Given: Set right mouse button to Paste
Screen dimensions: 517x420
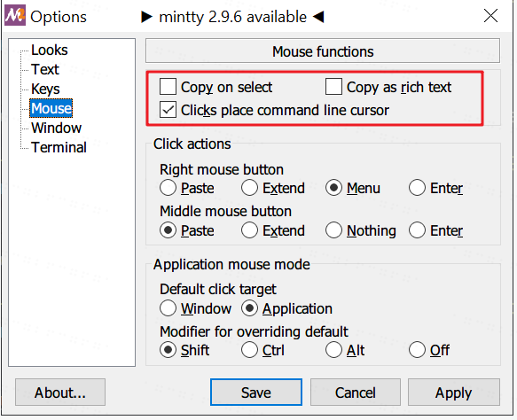Looking at the screenshot, I should (187, 188).
